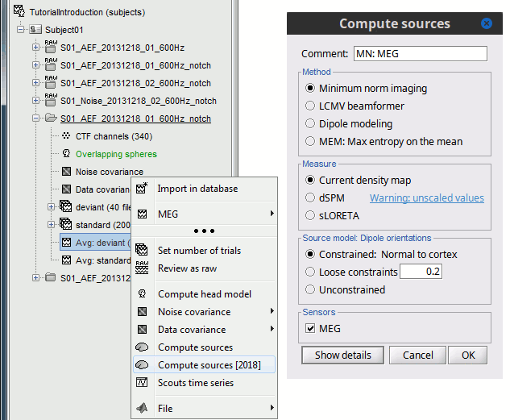Open the File submenu arrow
The image size is (510, 420).
272,409
